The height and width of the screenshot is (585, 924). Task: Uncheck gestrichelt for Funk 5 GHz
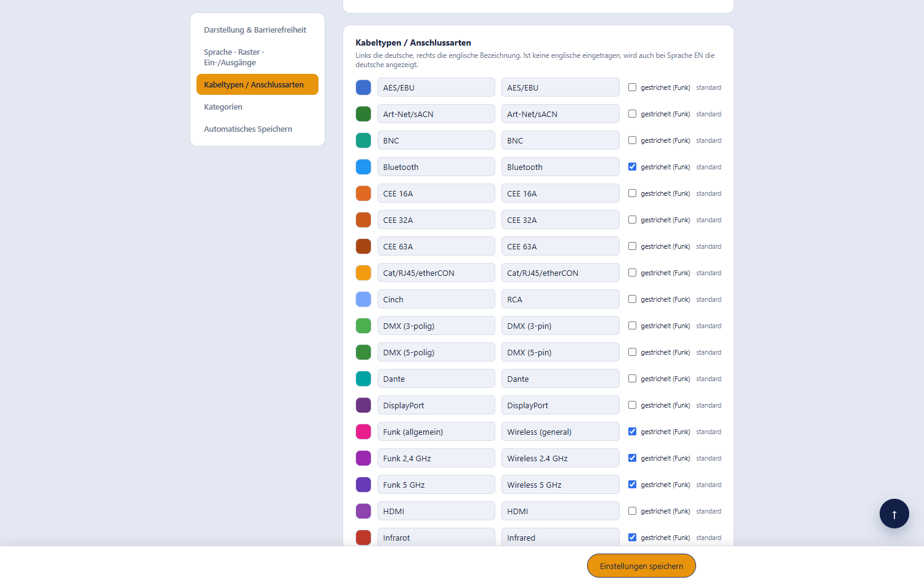click(x=632, y=485)
